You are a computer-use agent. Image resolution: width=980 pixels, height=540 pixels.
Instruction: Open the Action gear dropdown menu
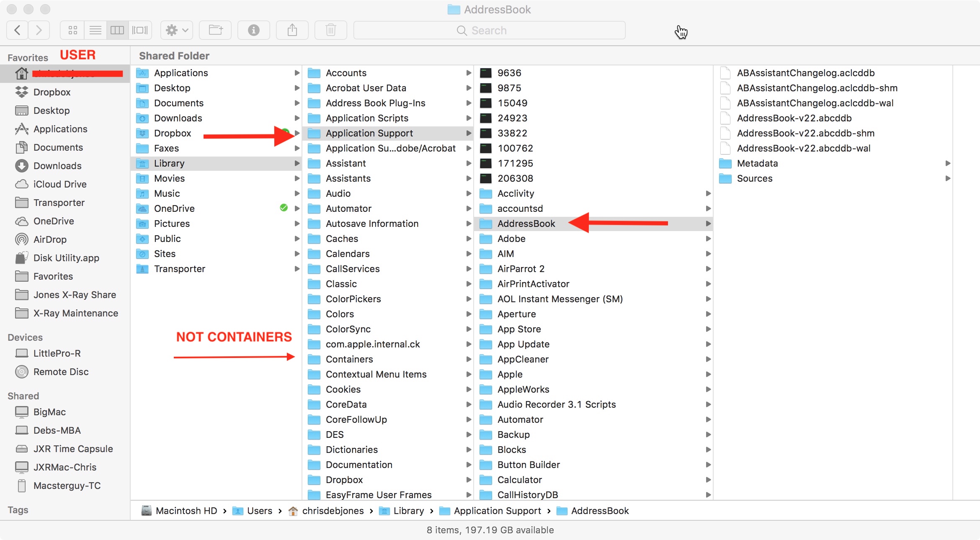pyautogui.click(x=177, y=30)
